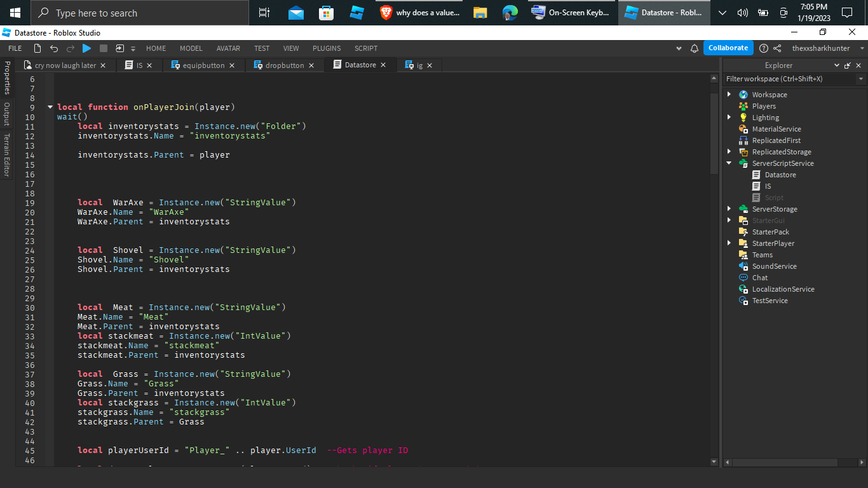Expand the ReplicatedStorage tree node
Viewport: 868px width, 488px height.
(729, 152)
